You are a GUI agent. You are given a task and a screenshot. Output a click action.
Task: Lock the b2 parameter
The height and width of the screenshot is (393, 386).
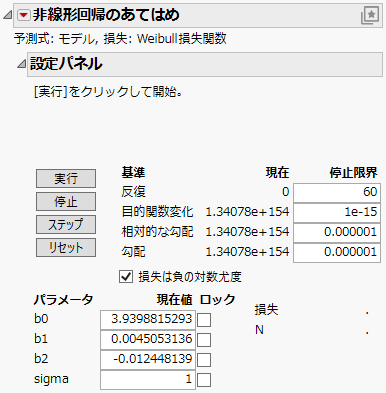pos(204,360)
